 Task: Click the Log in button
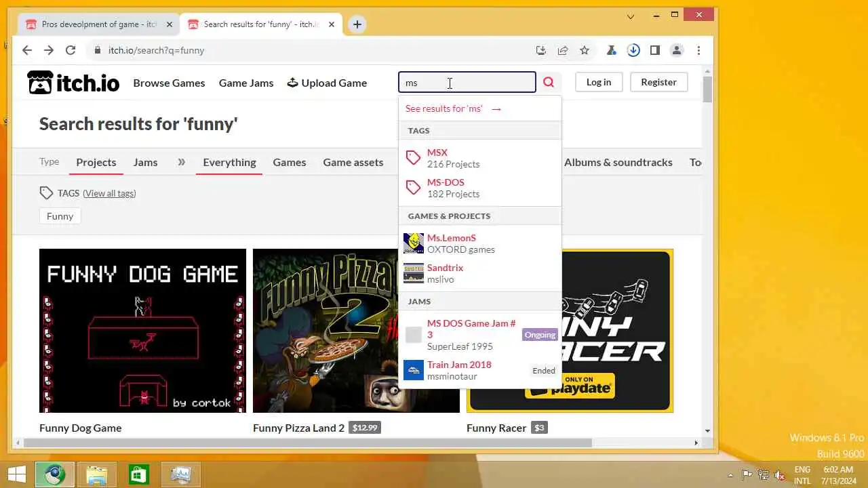[599, 82]
